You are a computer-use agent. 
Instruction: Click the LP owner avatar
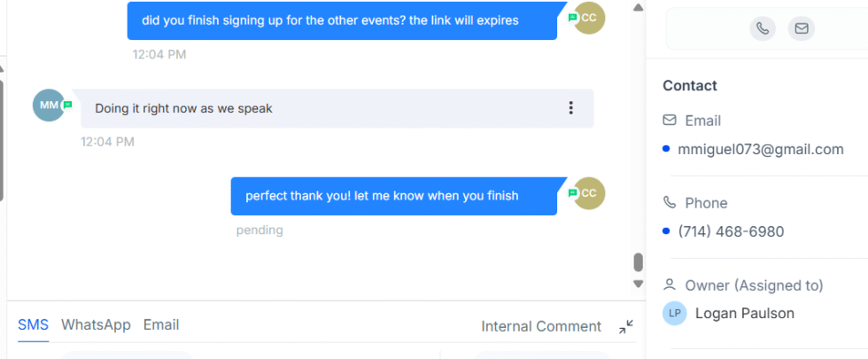(x=674, y=313)
